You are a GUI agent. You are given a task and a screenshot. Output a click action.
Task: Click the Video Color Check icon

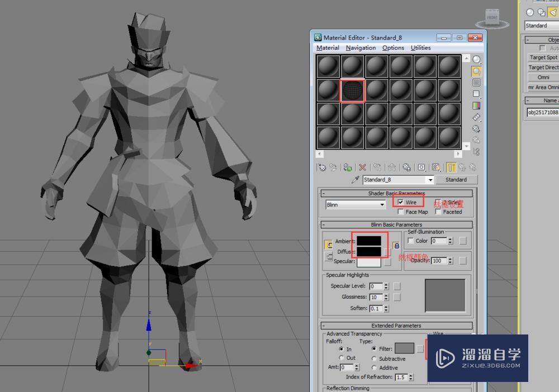pos(476,106)
